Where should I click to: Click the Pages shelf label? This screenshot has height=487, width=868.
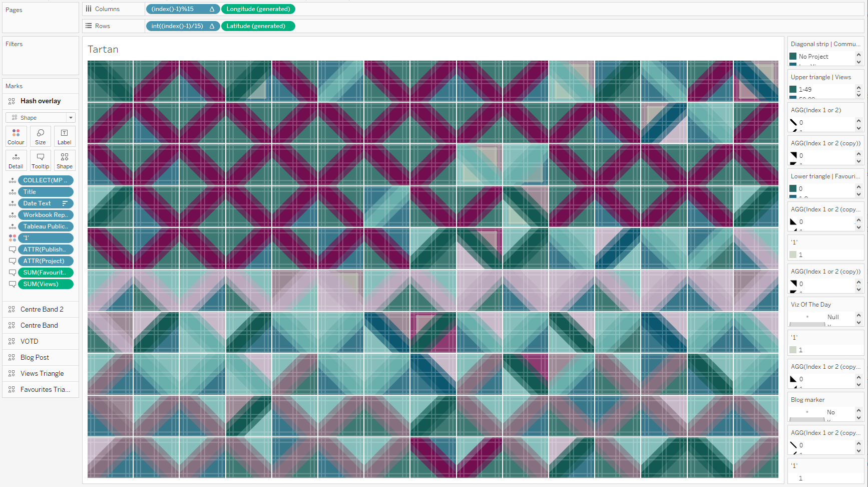coord(14,10)
